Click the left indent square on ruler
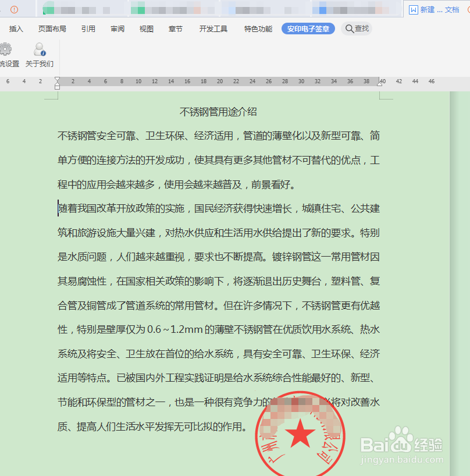 (x=57, y=87)
